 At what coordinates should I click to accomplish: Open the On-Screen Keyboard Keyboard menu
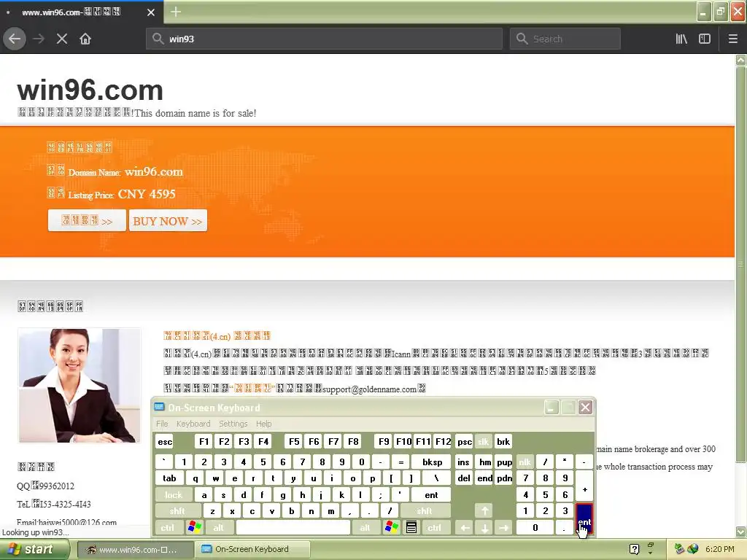tap(193, 424)
